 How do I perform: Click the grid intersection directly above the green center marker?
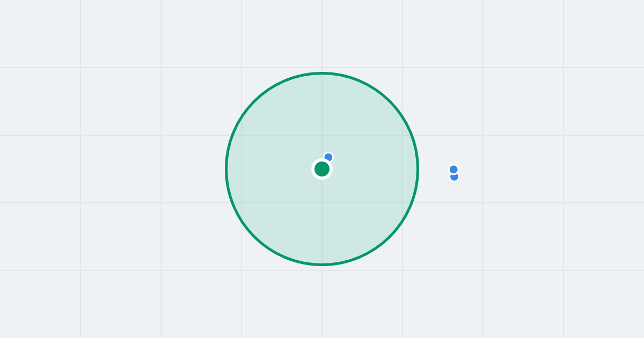click(322, 135)
